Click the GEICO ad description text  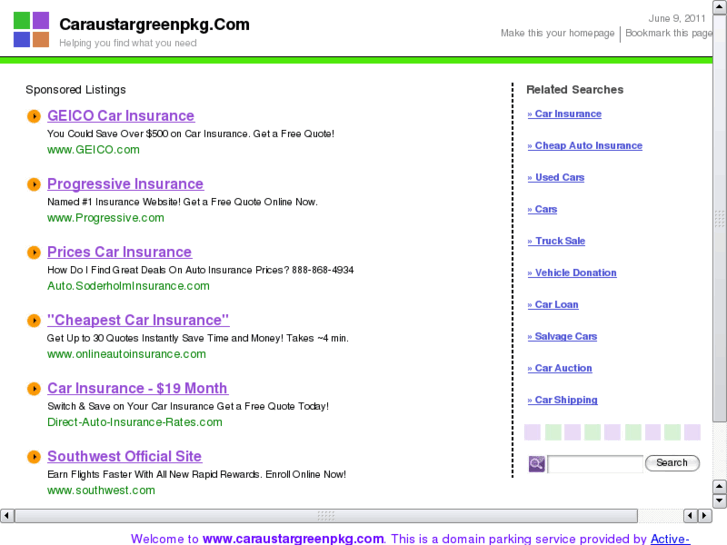click(191, 134)
